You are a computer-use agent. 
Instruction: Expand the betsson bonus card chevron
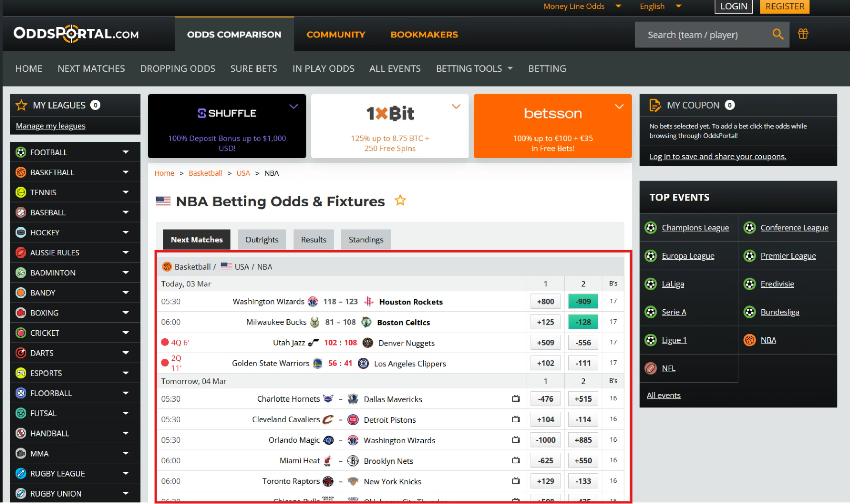pyautogui.click(x=619, y=106)
